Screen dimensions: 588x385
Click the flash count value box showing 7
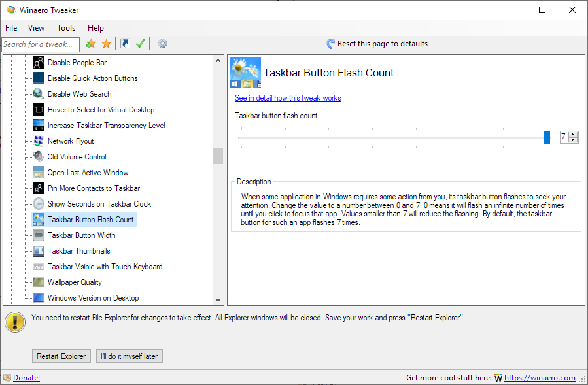click(564, 137)
